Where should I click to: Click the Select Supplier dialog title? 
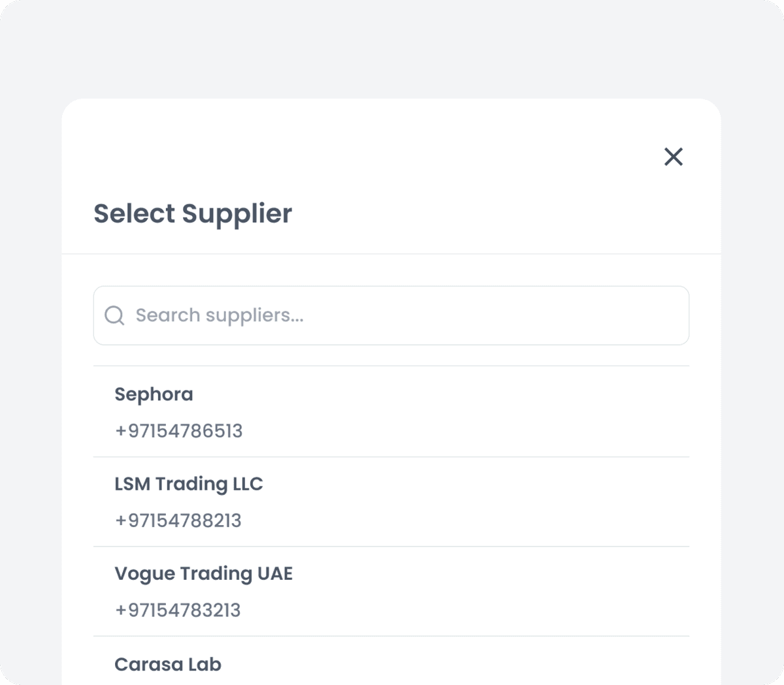tap(193, 214)
